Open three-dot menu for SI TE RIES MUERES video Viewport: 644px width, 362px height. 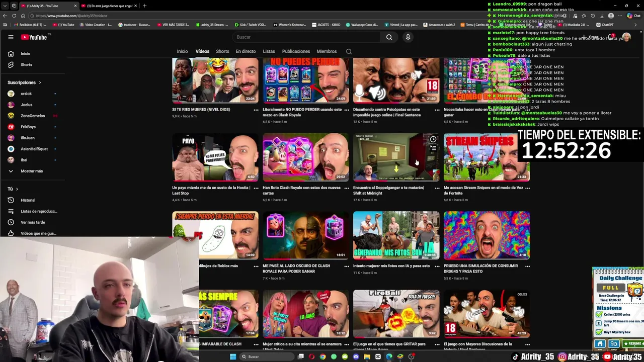pyautogui.click(x=256, y=110)
